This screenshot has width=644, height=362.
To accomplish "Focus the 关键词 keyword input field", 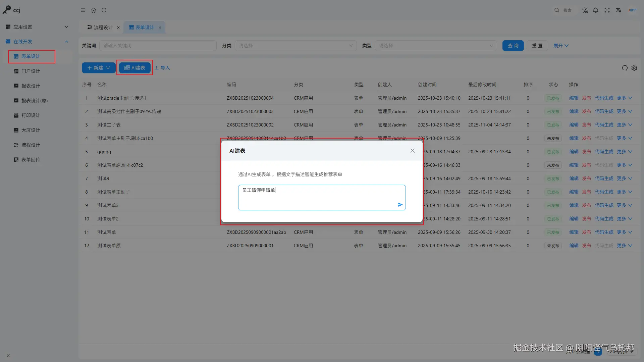I will point(158,46).
